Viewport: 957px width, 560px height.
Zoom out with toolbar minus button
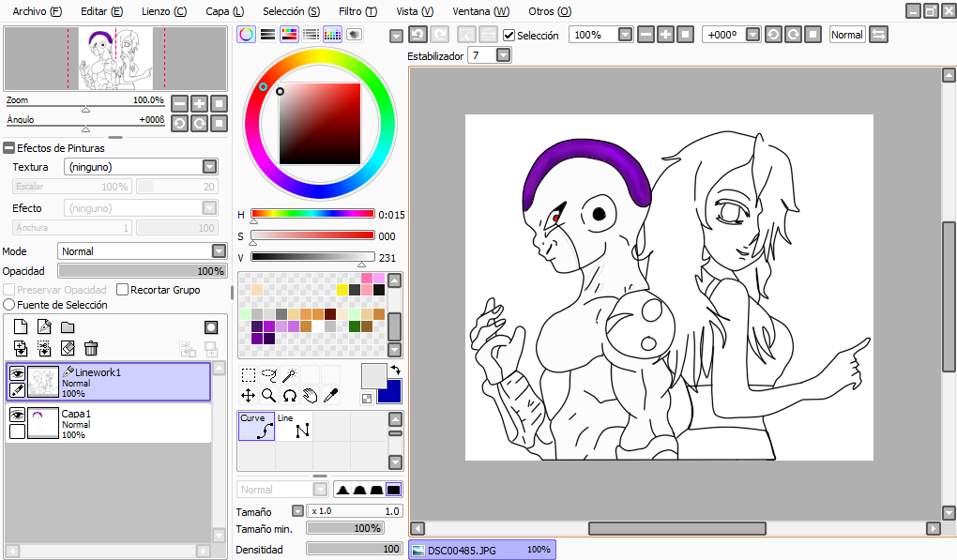click(646, 35)
